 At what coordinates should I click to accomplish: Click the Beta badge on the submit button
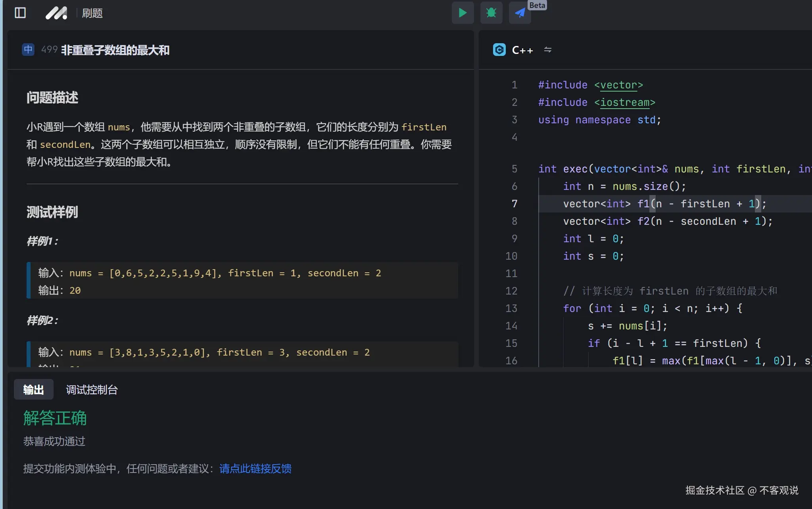point(537,5)
